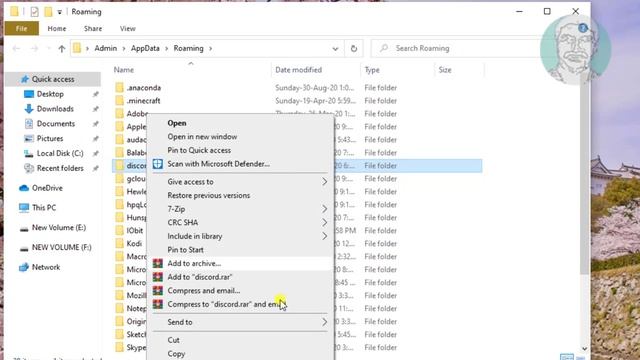This screenshot has width=640, height=360.
Task: Open Pictures in the navigation pane
Action: 50,138
